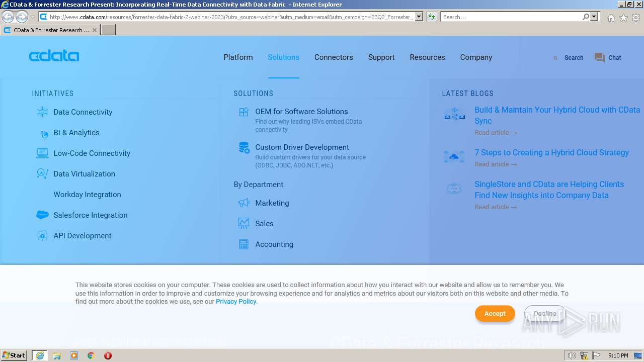The image size is (644, 362).
Task: Click the CData logo
Action: coord(54,56)
